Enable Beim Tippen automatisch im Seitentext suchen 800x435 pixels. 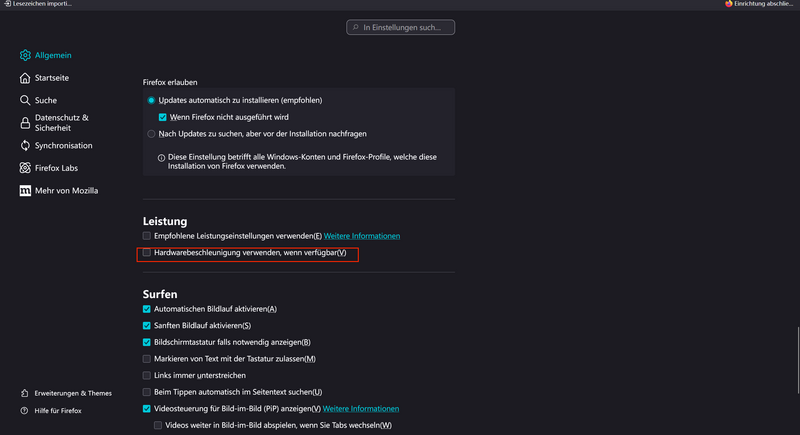146,392
